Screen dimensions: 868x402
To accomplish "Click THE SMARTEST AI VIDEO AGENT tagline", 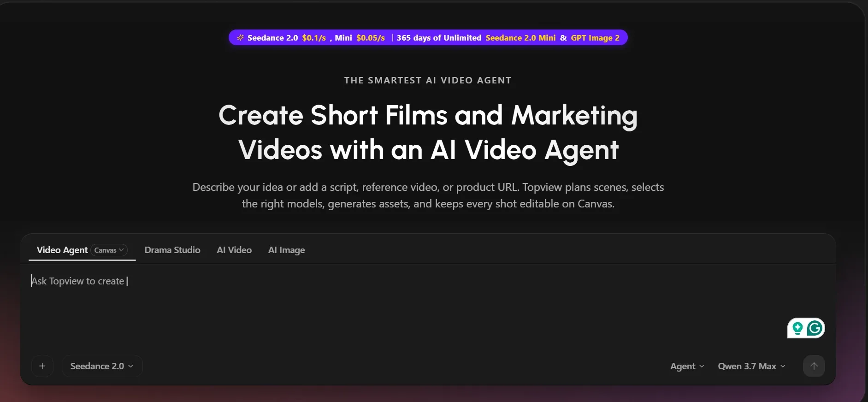I will tap(428, 80).
